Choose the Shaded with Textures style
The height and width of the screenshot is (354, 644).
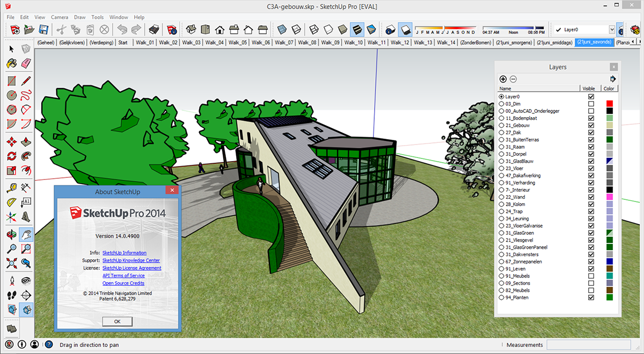[357, 30]
